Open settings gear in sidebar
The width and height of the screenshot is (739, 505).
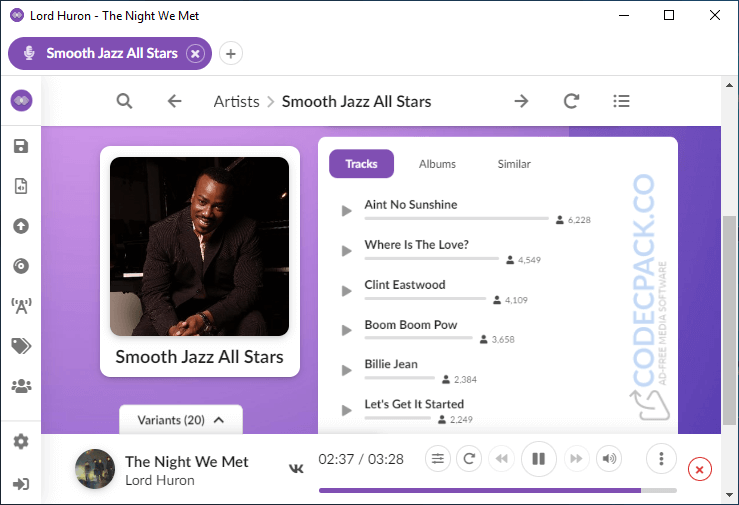pyautogui.click(x=21, y=442)
